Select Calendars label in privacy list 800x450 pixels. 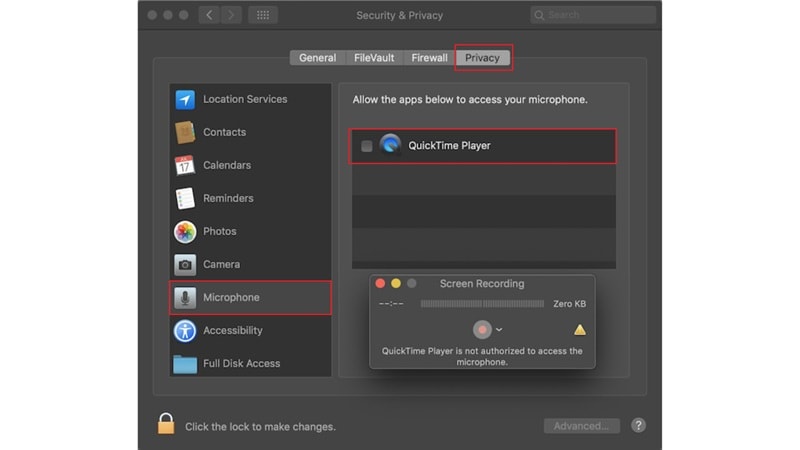coord(227,165)
